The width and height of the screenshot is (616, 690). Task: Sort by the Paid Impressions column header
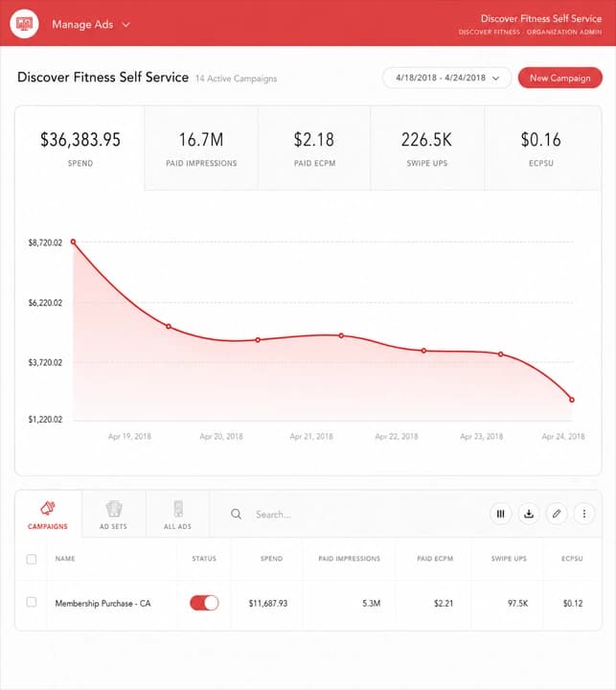(x=350, y=559)
